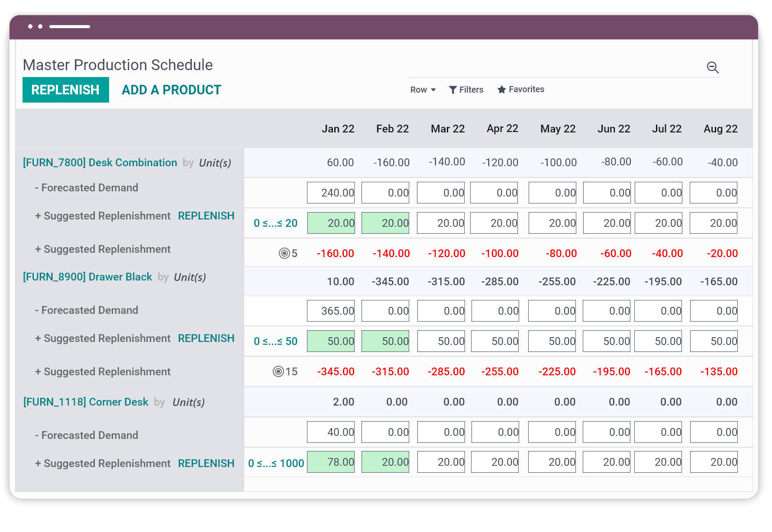772x532 pixels.
Task: Click target icon showing 15 for Drawer Black
Action: pos(278,371)
